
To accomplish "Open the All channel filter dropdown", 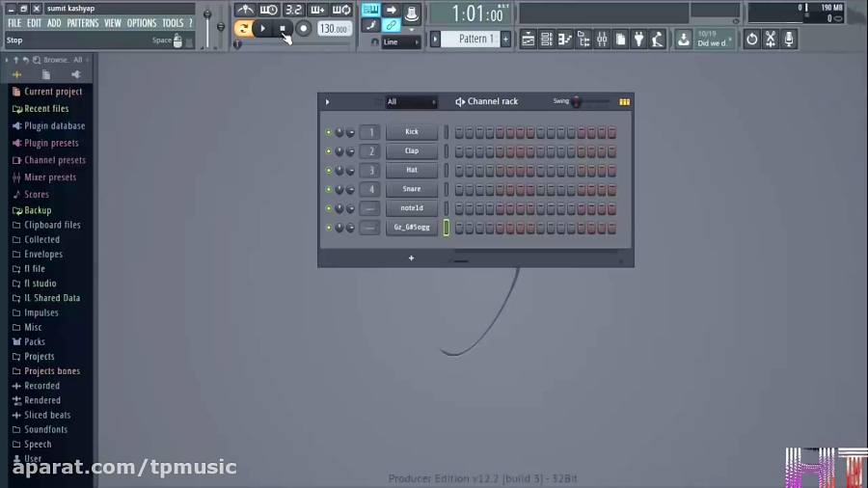I will click(x=411, y=102).
